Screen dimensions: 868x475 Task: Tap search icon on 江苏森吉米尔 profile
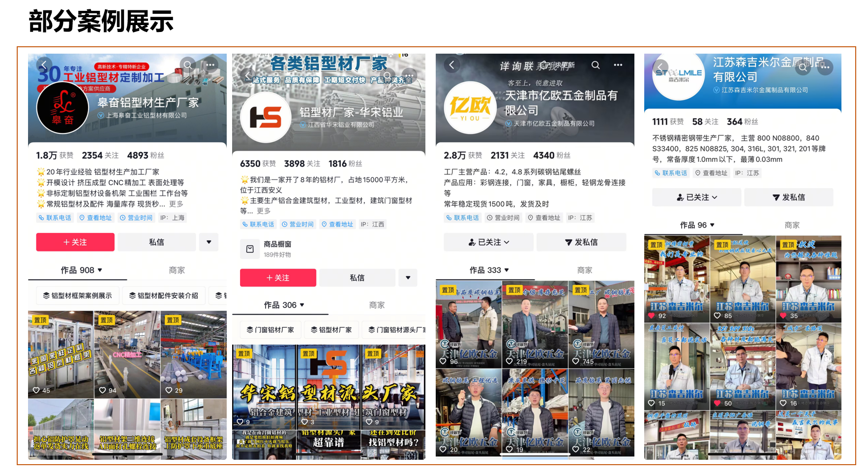[803, 66]
